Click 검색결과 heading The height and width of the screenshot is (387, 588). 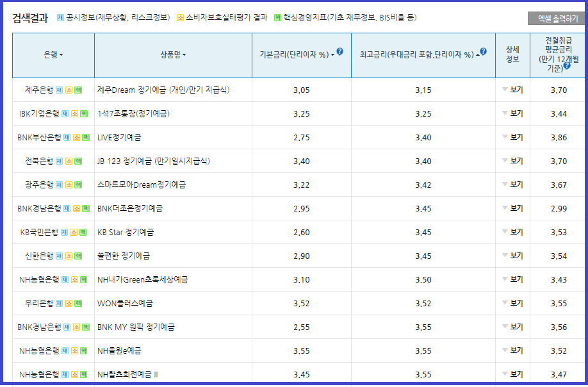(30, 18)
